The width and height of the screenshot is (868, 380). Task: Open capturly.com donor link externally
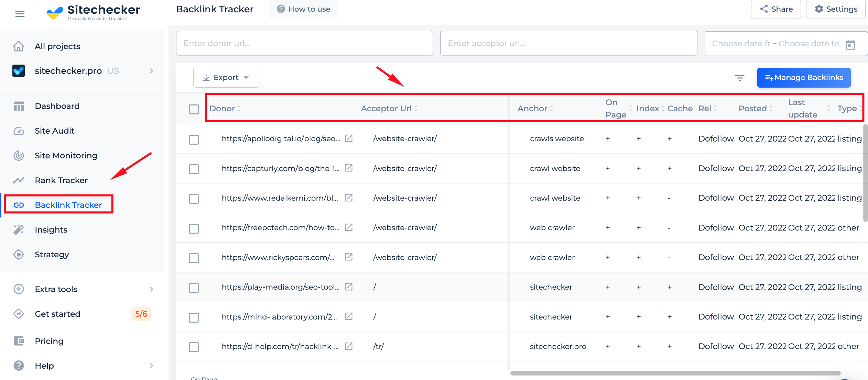[349, 168]
